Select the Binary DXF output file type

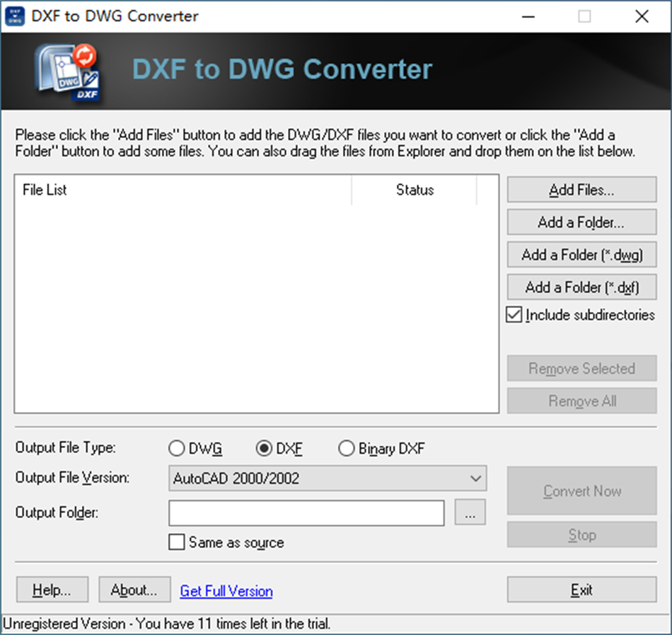[x=347, y=447]
